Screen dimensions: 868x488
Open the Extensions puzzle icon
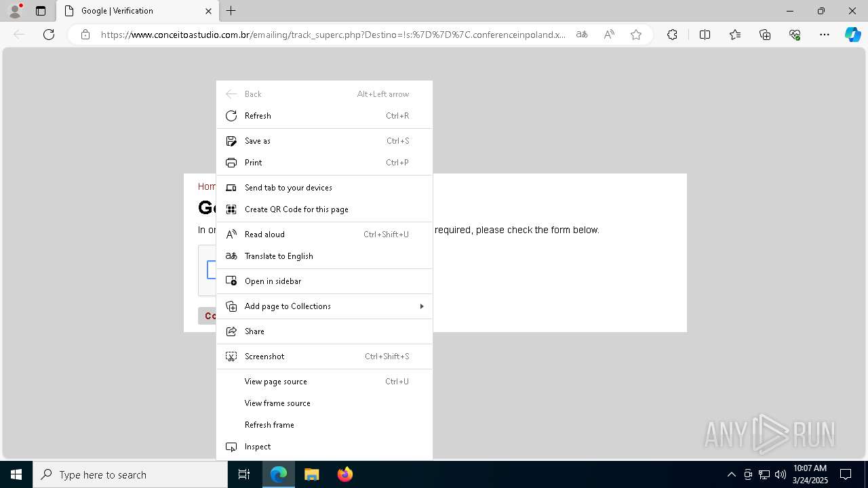tap(672, 35)
